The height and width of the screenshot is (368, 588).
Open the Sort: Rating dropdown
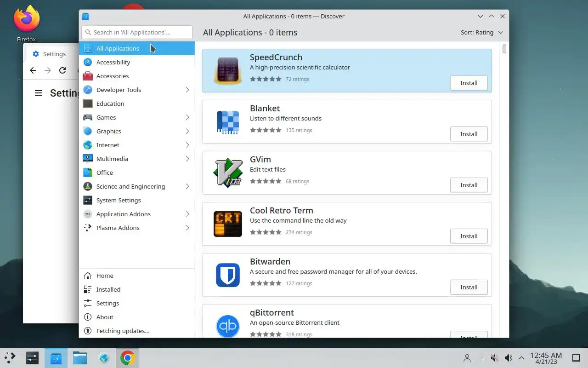pos(482,32)
